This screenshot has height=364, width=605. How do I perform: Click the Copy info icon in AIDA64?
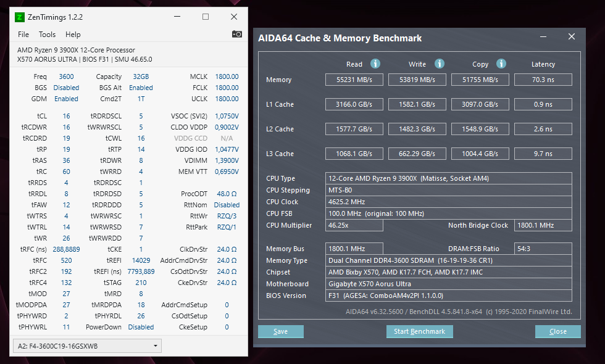(x=501, y=64)
